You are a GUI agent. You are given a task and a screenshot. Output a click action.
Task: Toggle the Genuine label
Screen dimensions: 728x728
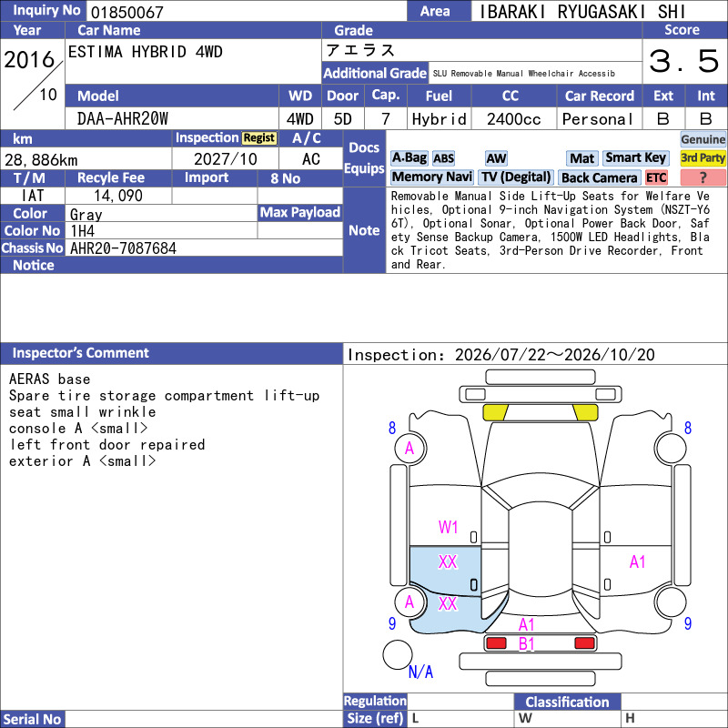point(703,139)
